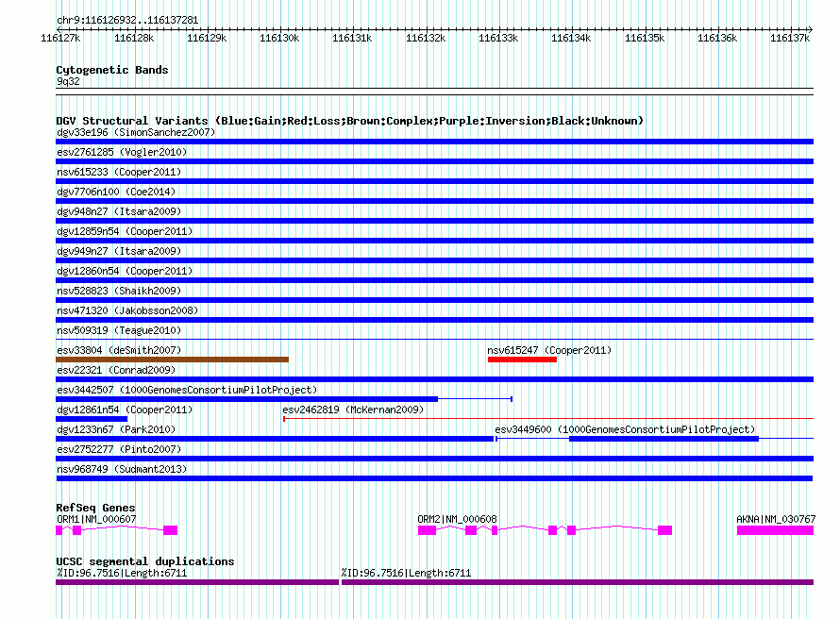840x619 pixels.
Task: Select the dgv1233n67 (Park2010) label
Action: 116,429
